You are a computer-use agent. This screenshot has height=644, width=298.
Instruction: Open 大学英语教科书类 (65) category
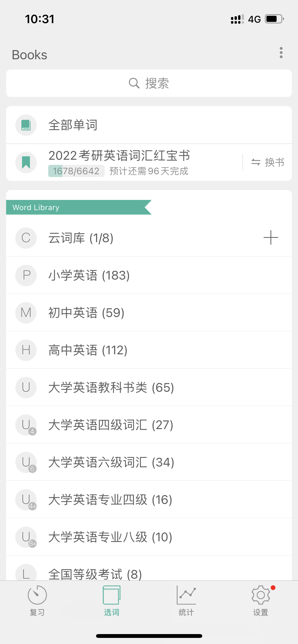[x=111, y=388]
